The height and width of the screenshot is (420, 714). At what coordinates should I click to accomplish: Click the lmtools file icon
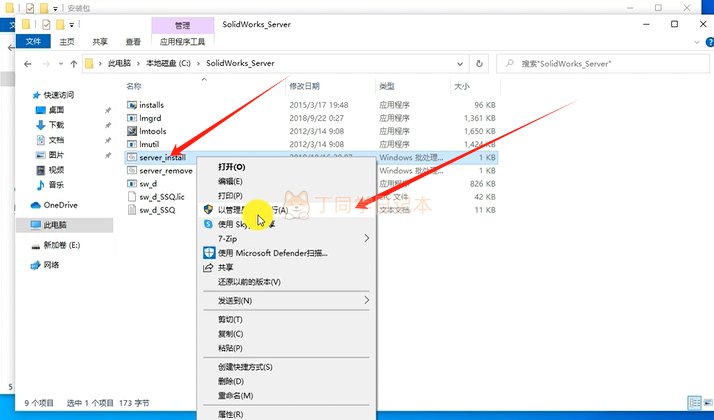pyautogui.click(x=132, y=131)
